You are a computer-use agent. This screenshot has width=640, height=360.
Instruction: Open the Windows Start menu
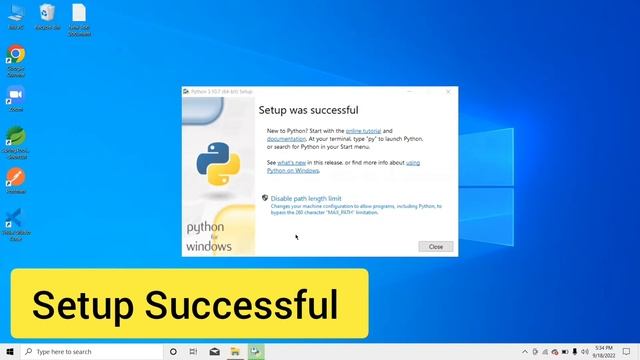tap(10, 351)
